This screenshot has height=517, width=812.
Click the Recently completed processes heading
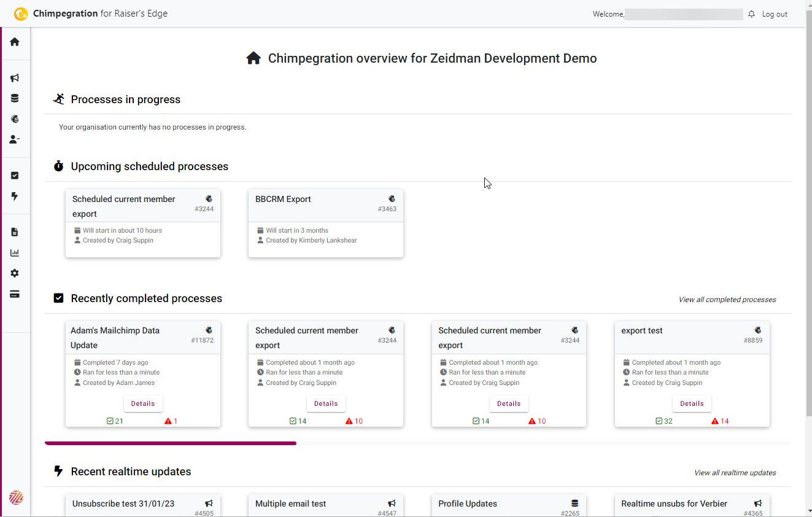[147, 298]
